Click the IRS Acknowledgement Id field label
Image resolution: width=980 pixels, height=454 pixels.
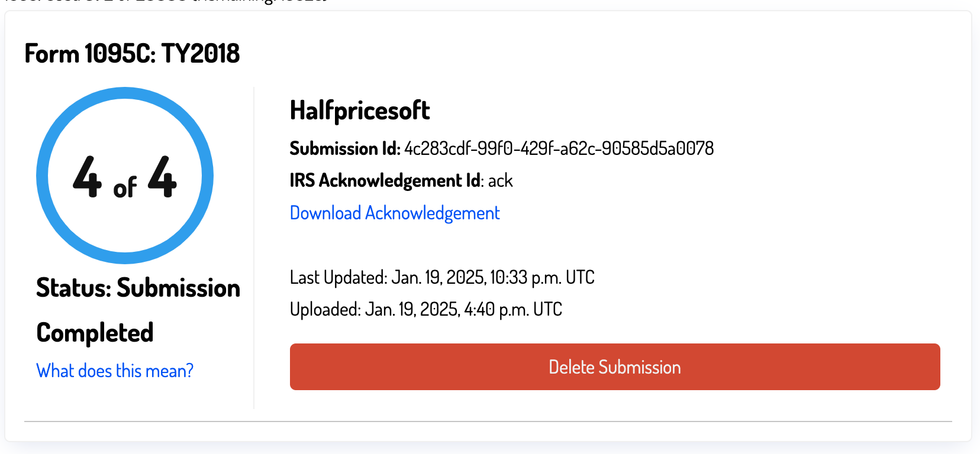[383, 180]
